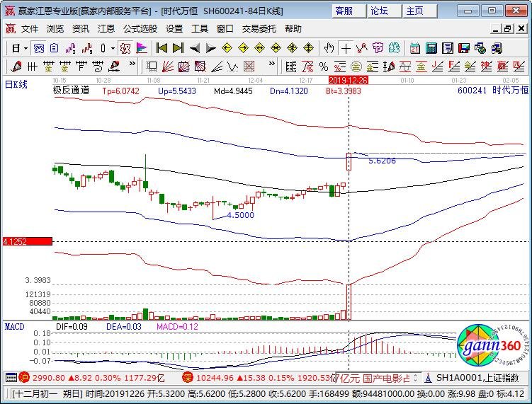Click the circled 金 icon
532x404 pixels.
coord(356,67)
